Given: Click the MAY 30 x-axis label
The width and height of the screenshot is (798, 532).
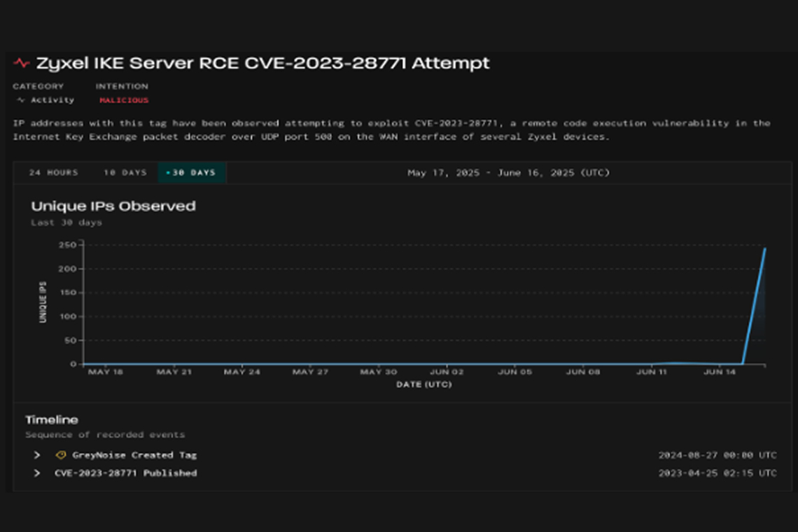Looking at the screenshot, I should coord(378,372).
